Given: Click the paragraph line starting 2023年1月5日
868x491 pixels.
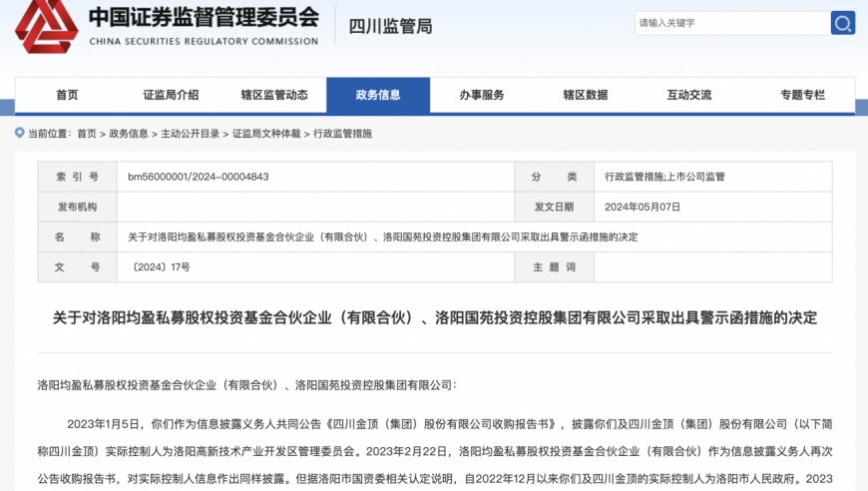Looking at the screenshot, I should click(450, 424).
